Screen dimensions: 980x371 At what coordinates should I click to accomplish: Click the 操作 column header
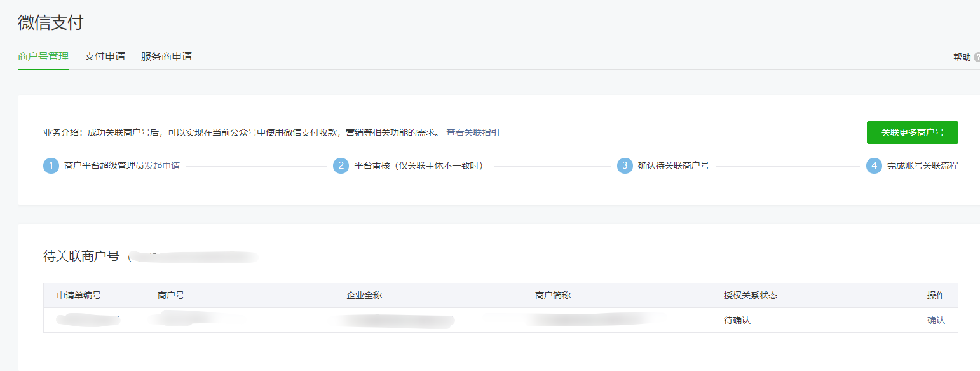pyautogui.click(x=936, y=296)
